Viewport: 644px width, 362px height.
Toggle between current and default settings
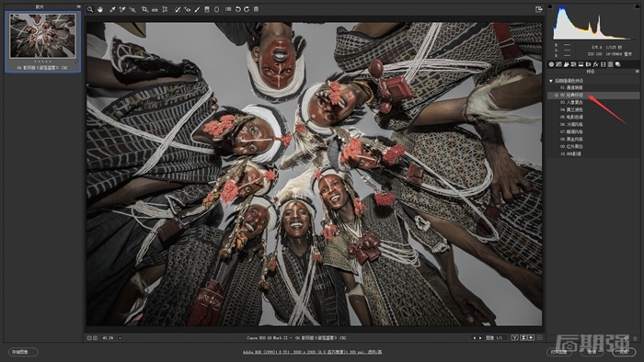[539, 338]
